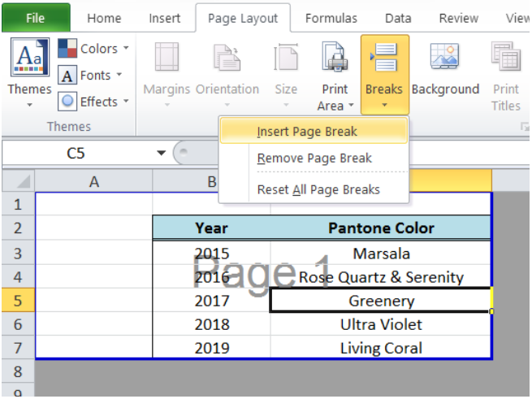This screenshot has height=399, width=532.
Task: Click the cell containing 2015
Action: click(x=212, y=253)
